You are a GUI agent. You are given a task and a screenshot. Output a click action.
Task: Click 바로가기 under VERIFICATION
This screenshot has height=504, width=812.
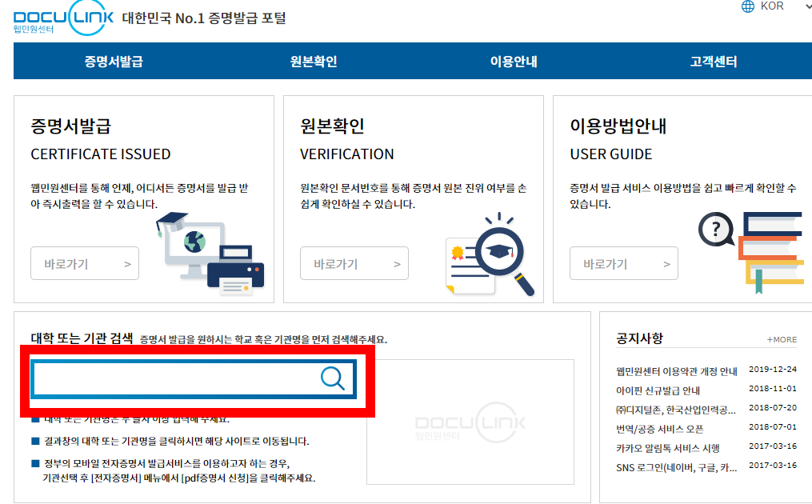tap(354, 263)
